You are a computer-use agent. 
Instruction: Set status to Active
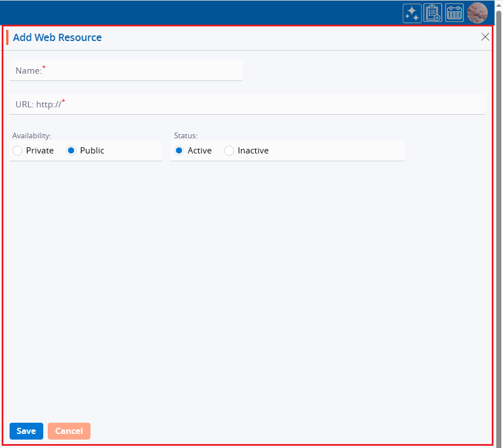click(x=179, y=151)
